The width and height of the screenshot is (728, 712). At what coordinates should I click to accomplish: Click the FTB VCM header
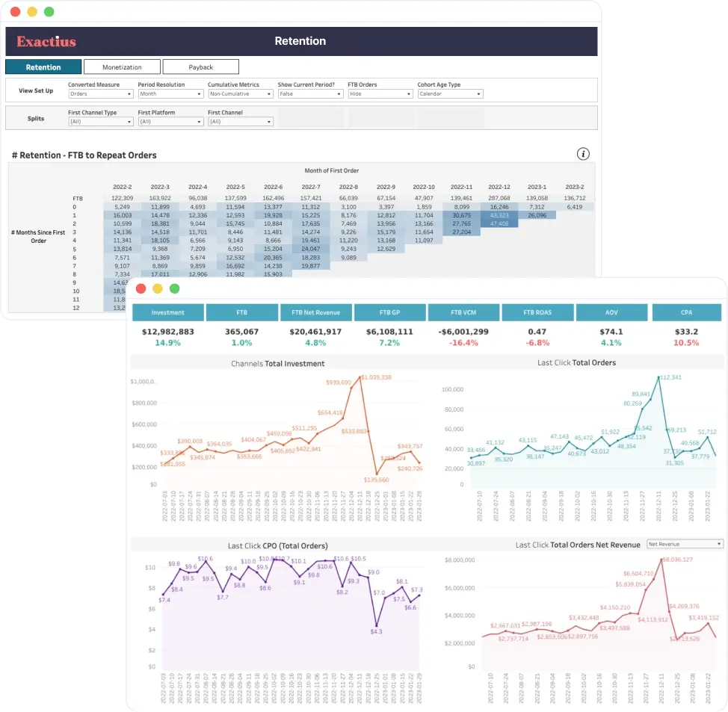coord(463,313)
